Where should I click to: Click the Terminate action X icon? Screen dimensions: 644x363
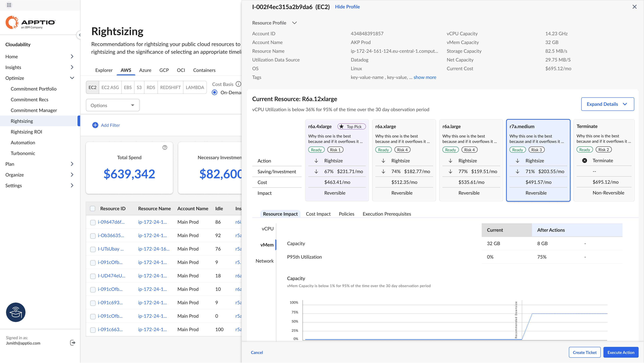(x=584, y=161)
